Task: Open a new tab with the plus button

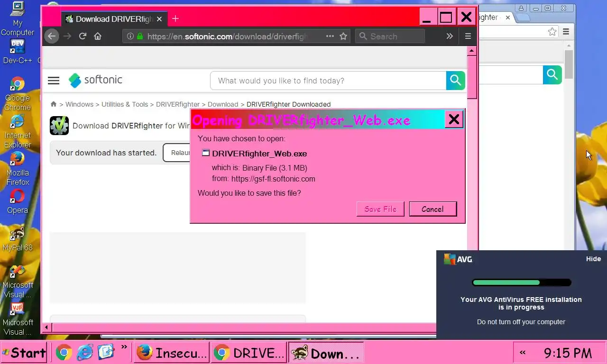Action: coord(175,18)
